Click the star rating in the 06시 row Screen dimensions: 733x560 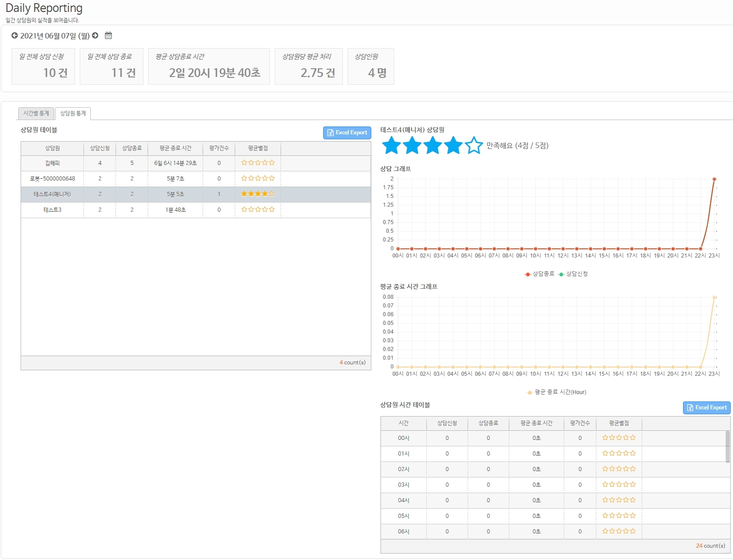click(x=619, y=531)
